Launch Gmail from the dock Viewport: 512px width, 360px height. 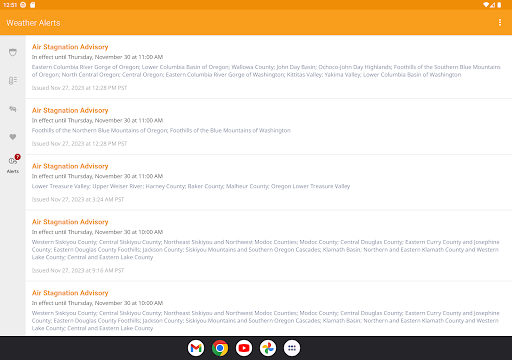pos(196,348)
